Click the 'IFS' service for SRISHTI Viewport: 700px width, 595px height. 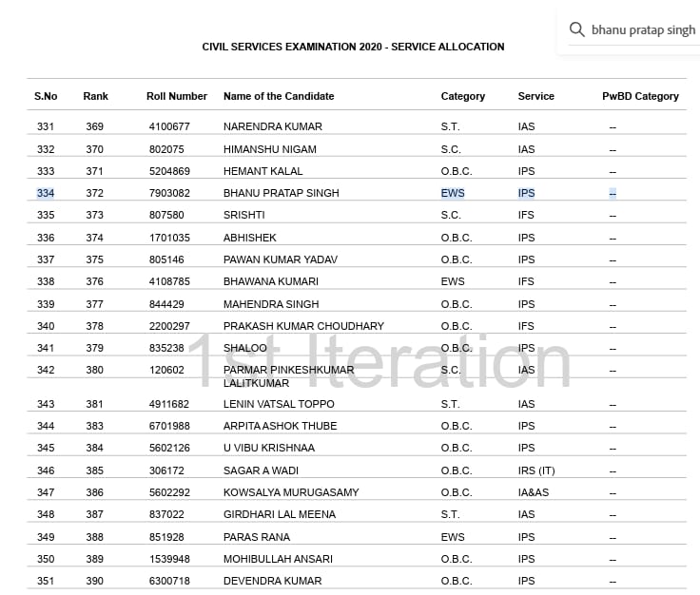[x=526, y=215]
